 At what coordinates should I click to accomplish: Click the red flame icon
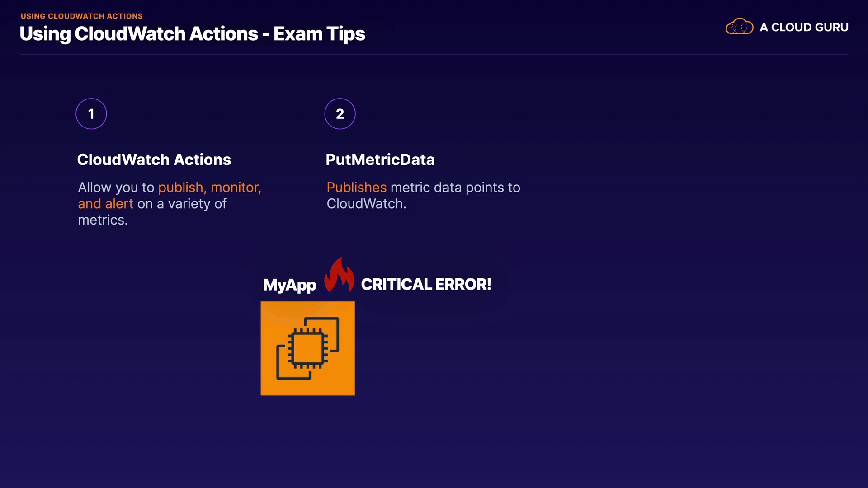[x=339, y=275]
